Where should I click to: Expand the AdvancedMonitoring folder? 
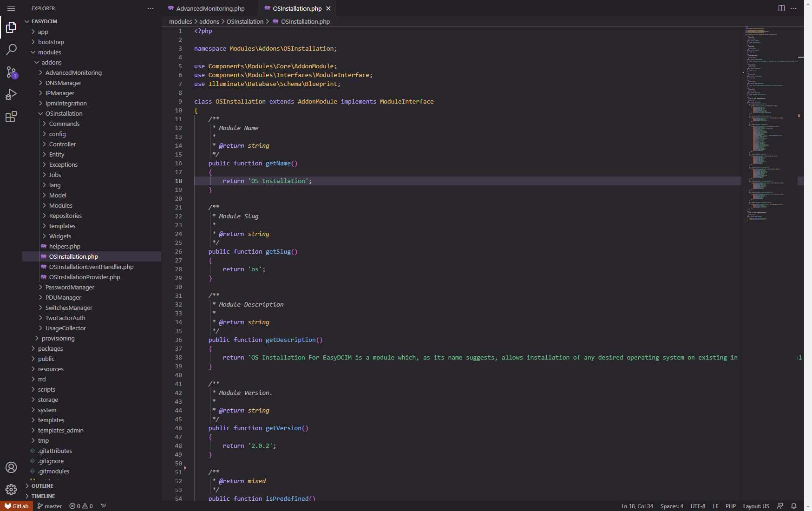[x=73, y=72]
